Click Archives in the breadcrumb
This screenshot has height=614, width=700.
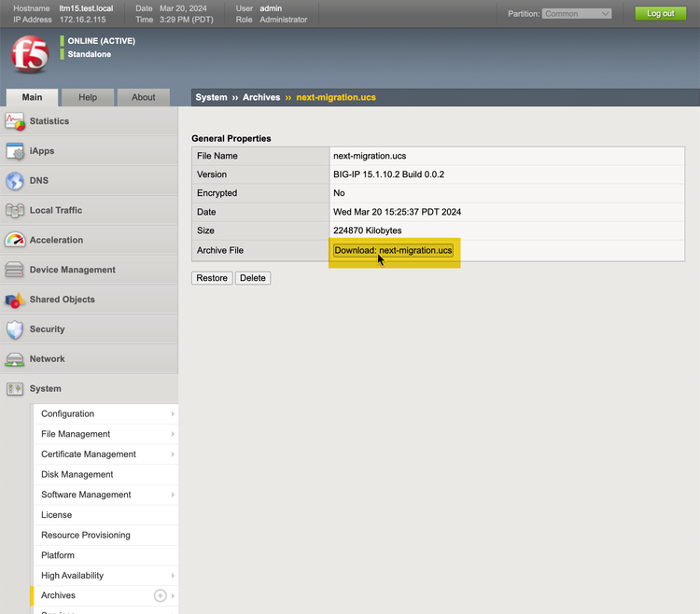(261, 97)
